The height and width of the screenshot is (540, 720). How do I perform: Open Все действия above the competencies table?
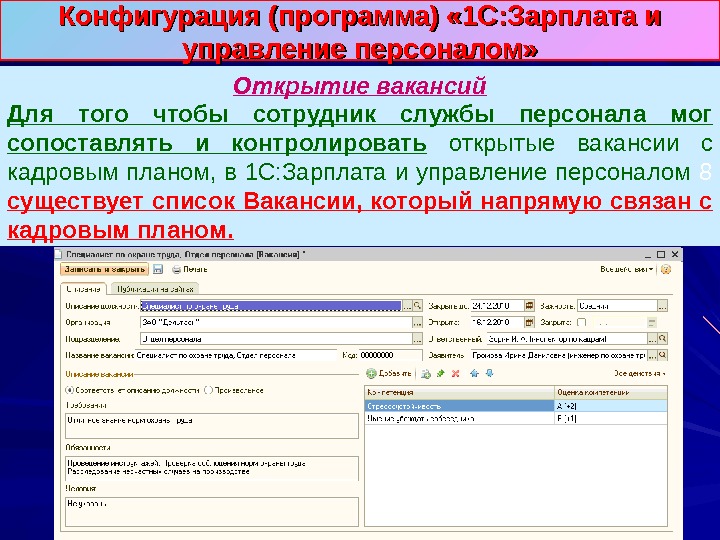click(640, 374)
